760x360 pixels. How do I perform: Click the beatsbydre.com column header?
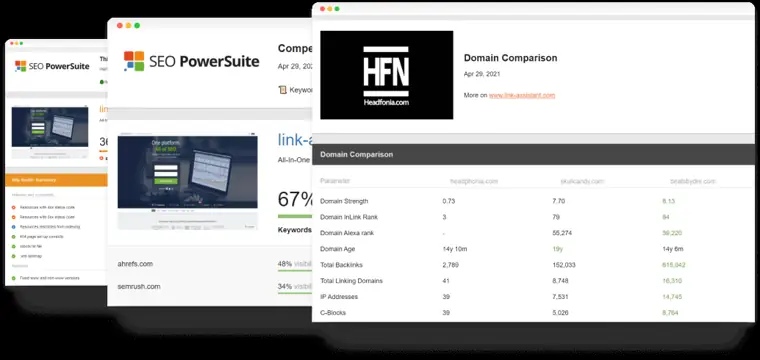(x=693, y=182)
